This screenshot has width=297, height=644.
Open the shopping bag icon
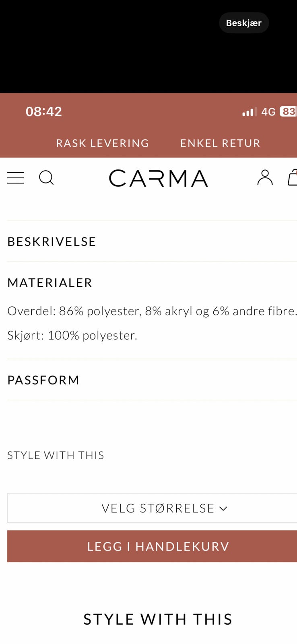click(293, 178)
